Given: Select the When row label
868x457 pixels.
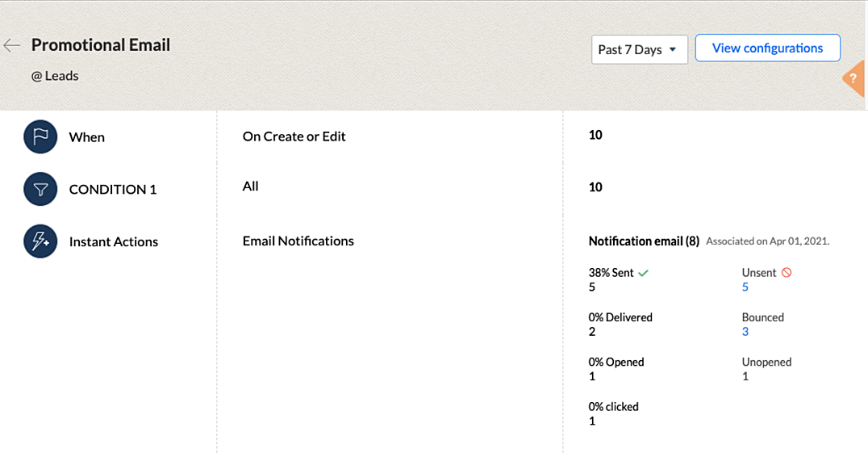Looking at the screenshot, I should coord(87,137).
